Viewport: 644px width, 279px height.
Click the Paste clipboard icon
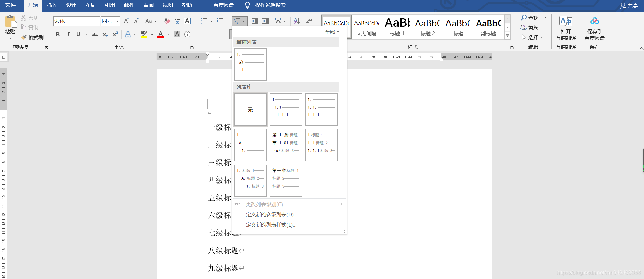click(x=10, y=21)
